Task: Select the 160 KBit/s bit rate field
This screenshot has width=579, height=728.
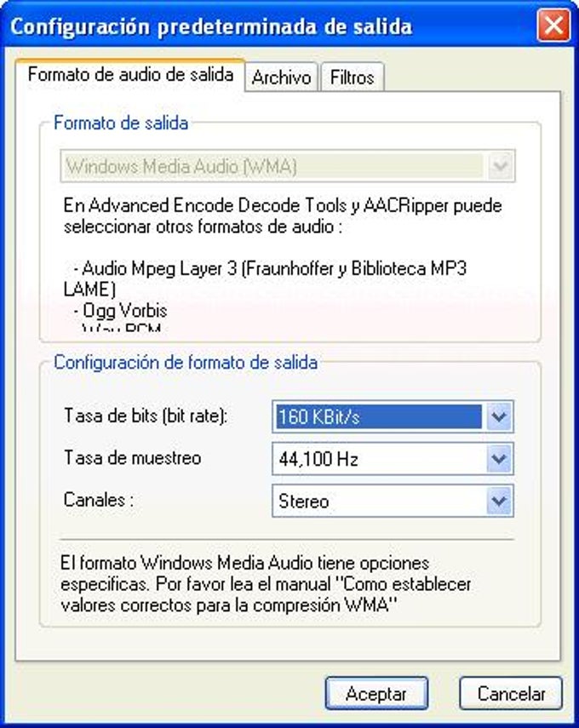Action: point(393,416)
